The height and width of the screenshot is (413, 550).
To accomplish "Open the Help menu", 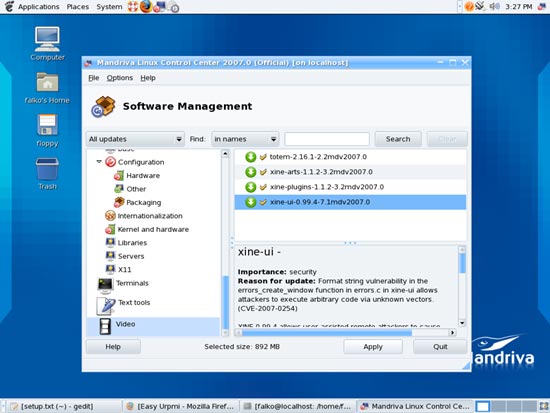I will [x=148, y=78].
